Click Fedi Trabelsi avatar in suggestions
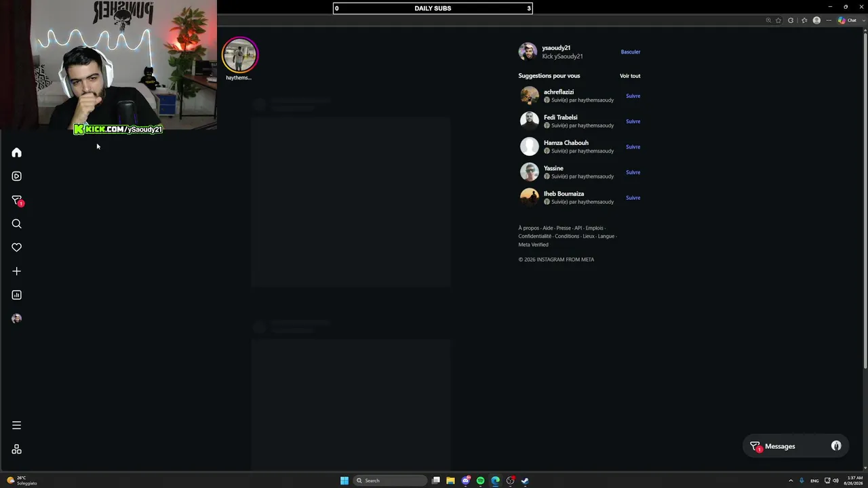 (x=530, y=121)
